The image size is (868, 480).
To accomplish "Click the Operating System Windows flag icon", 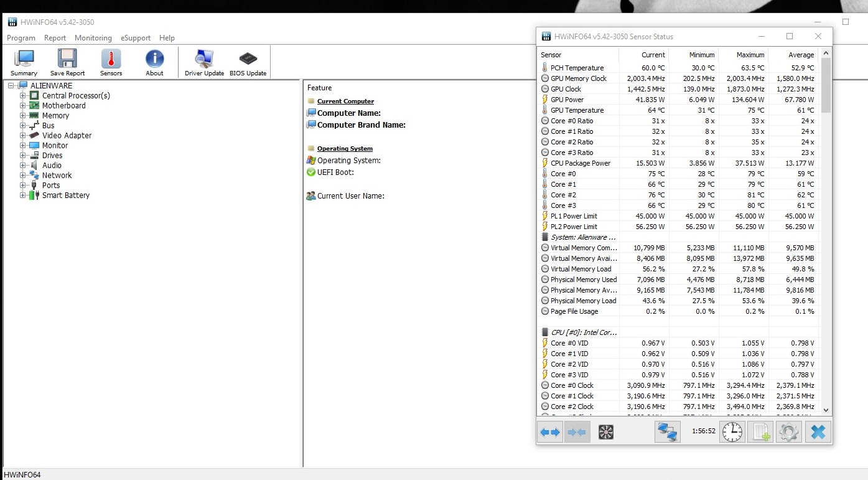I will pos(311,160).
